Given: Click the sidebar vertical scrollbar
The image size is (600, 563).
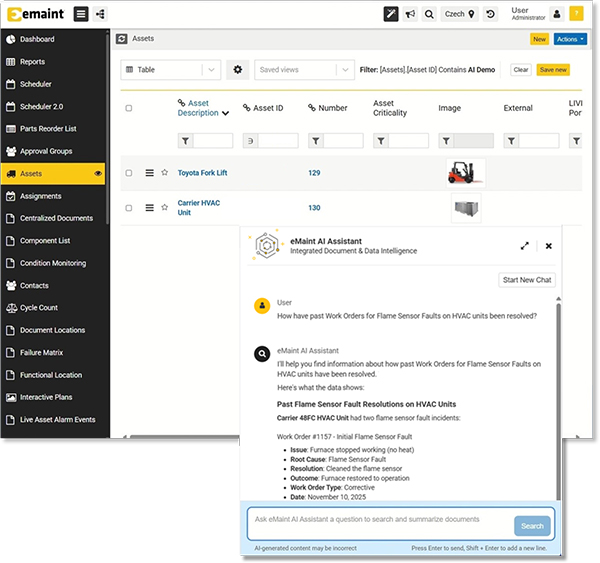Looking at the screenshot, I should click(108, 128).
